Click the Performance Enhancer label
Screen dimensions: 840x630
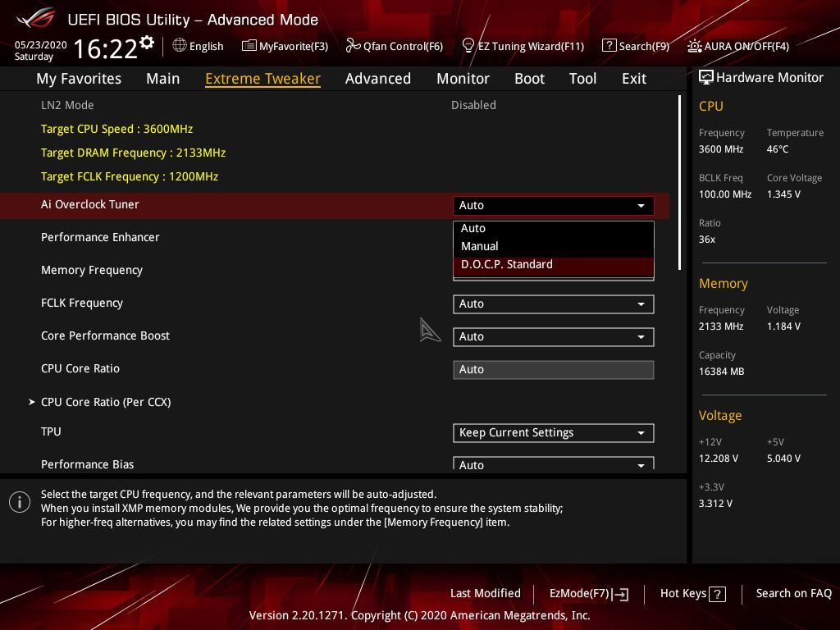[x=100, y=237]
